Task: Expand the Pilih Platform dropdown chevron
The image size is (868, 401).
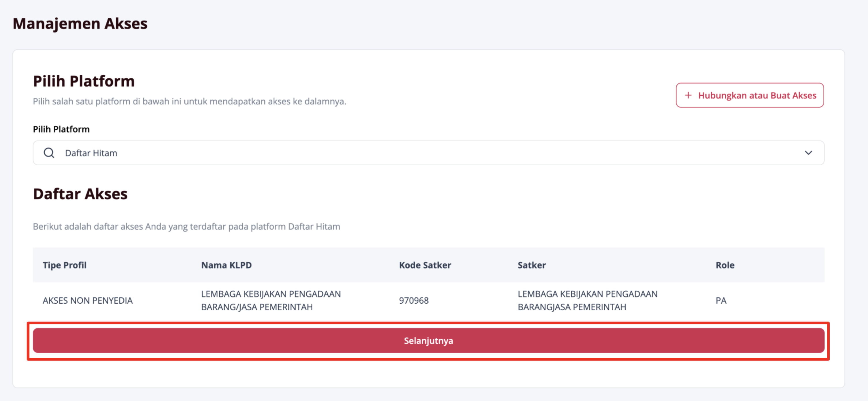Action: [808, 153]
